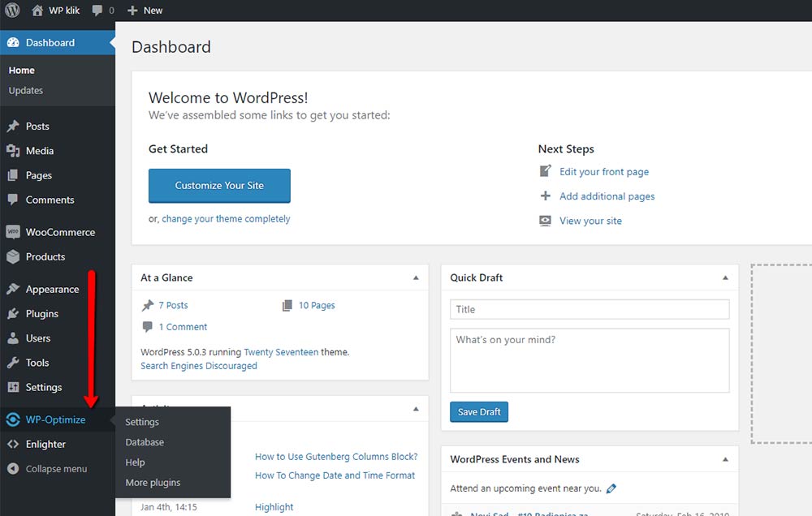This screenshot has height=516, width=812.
Task: Open the WP-Optimize menu item
Action: point(58,419)
